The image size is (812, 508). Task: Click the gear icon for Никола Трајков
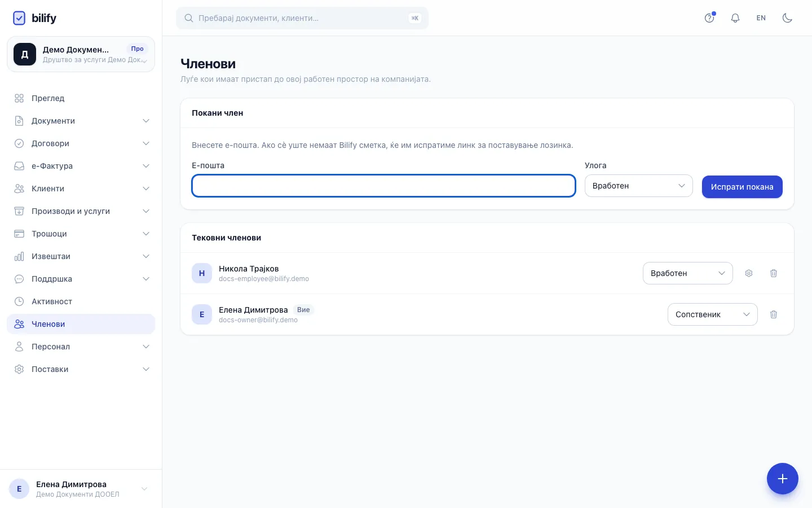749,273
